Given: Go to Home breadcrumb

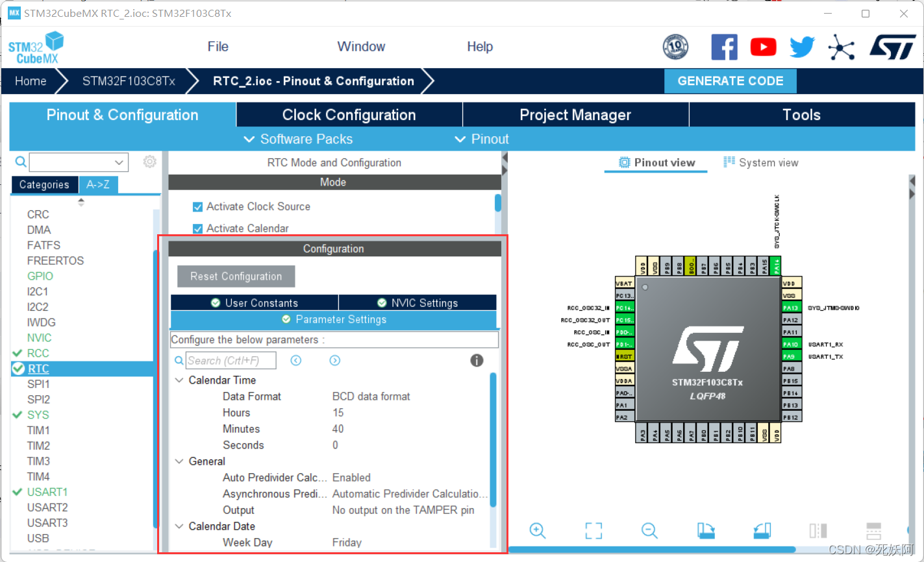Looking at the screenshot, I should 31,81.
